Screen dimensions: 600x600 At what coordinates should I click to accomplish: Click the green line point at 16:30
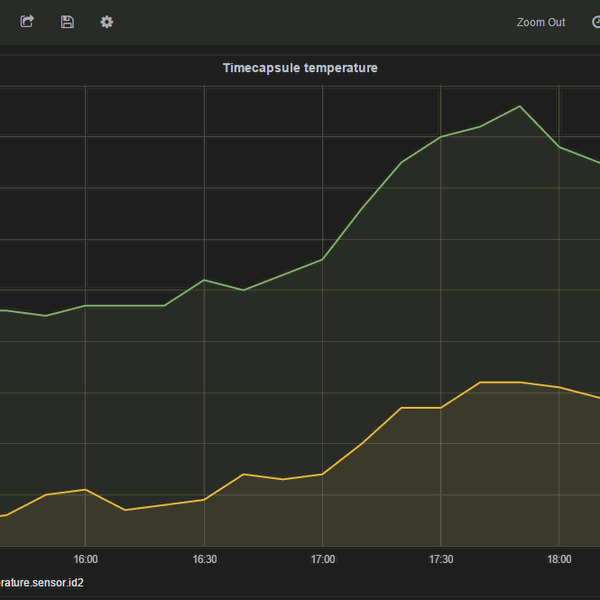(x=204, y=280)
